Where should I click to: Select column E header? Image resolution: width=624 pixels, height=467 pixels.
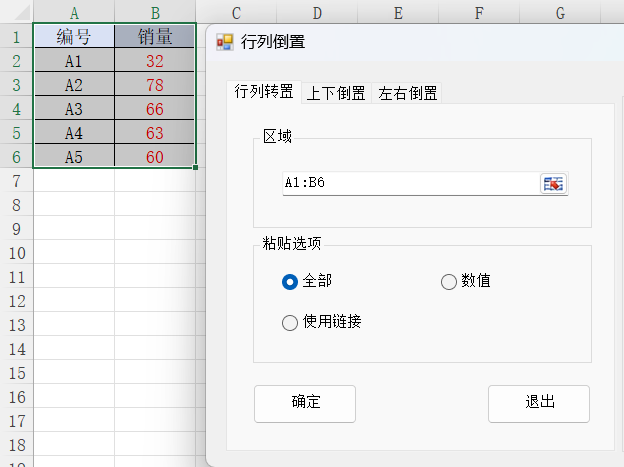click(398, 12)
